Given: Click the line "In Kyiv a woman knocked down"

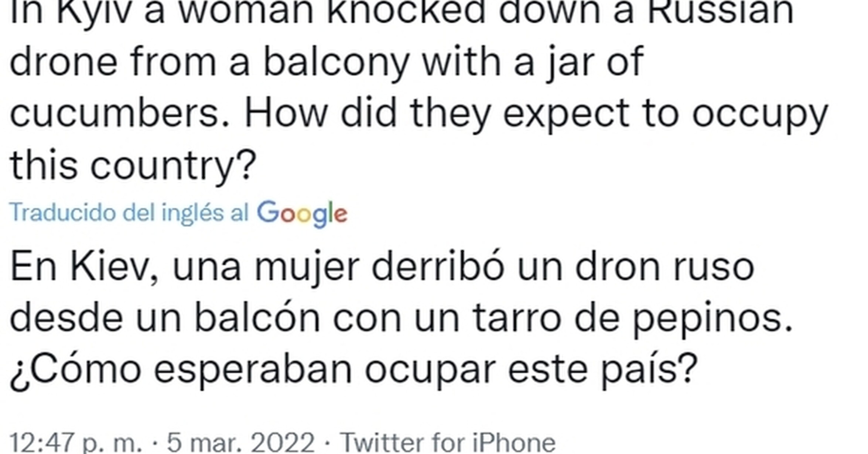Looking at the screenshot, I should (401, 13).
